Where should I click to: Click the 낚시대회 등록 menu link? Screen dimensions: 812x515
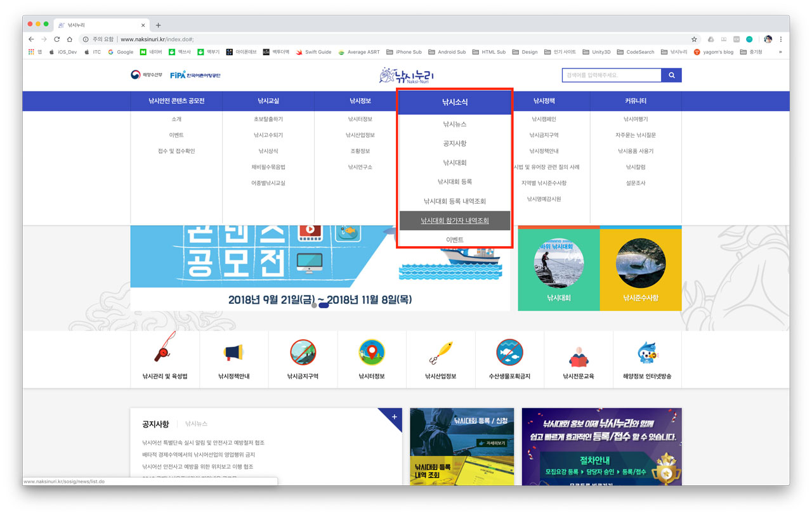(455, 182)
